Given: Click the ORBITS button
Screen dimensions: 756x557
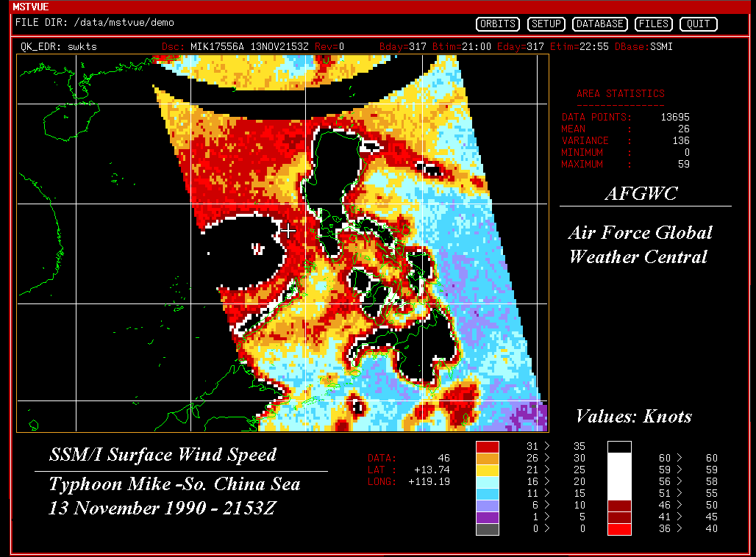Looking at the screenshot, I should [498, 24].
